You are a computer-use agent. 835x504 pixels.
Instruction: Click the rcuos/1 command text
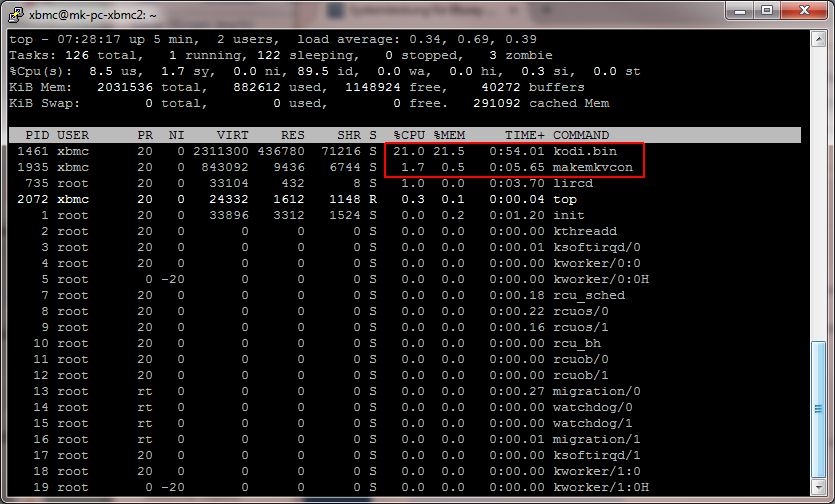[581, 327]
